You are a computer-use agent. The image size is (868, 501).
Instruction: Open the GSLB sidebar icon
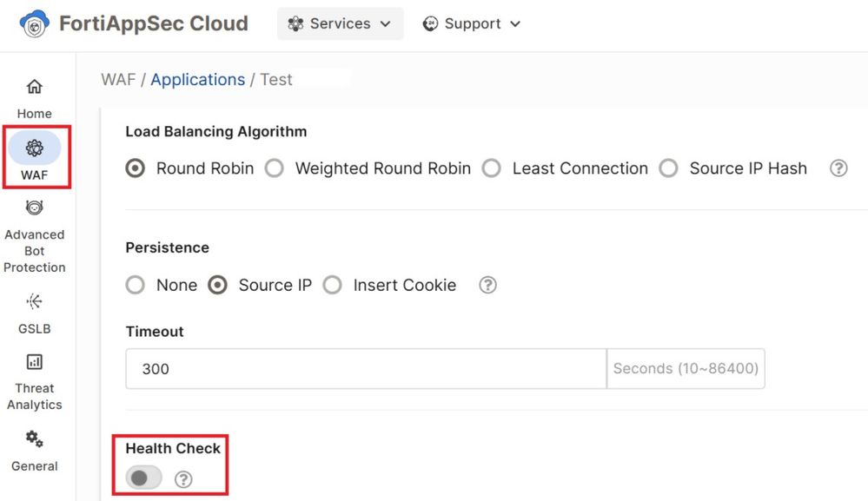click(35, 302)
